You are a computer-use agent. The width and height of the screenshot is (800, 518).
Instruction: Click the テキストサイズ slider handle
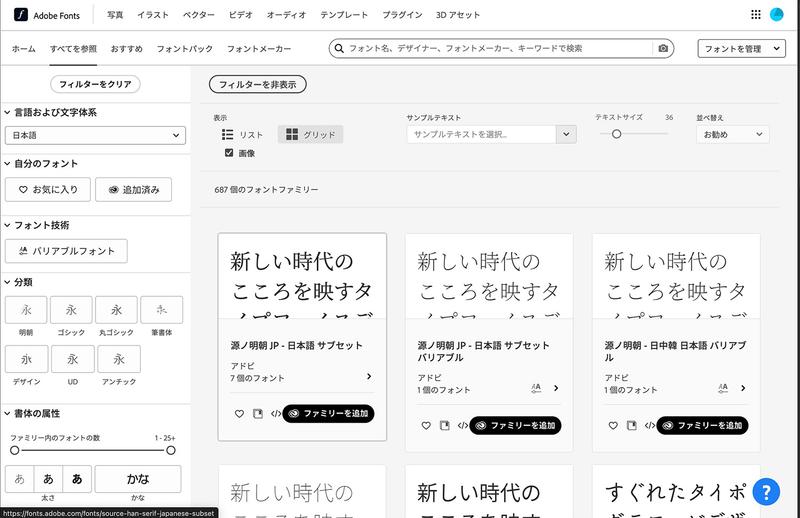click(x=616, y=134)
